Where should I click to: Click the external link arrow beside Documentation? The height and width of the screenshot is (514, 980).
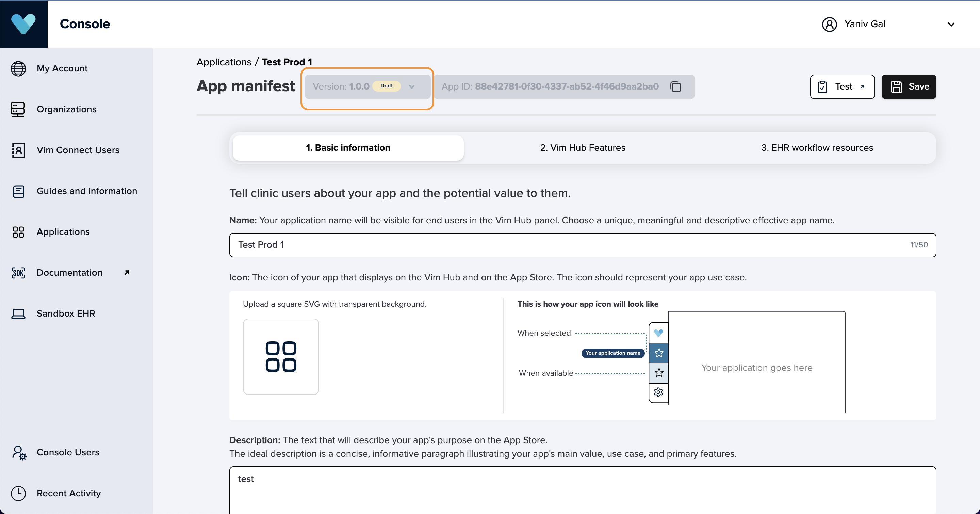(127, 272)
